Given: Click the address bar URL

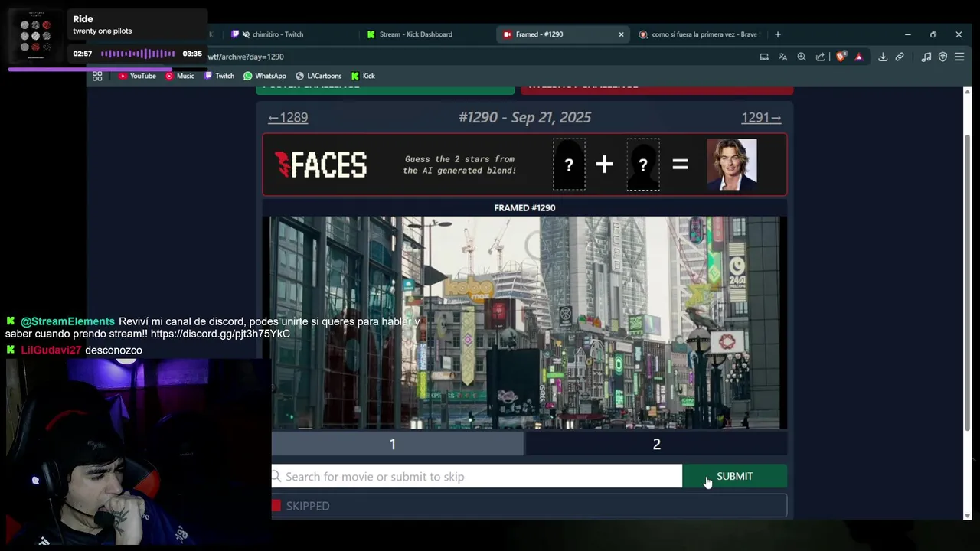Looking at the screenshot, I should point(246,57).
